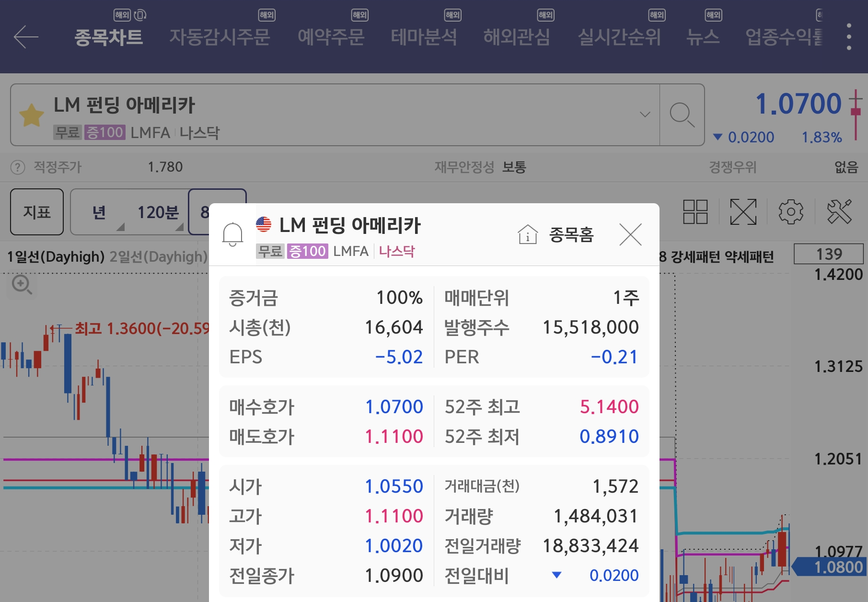Open chart settings gear icon
Image resolution: width=868 pixels, height=602 pixels.
pyautogui.click(x=791, y=212)
